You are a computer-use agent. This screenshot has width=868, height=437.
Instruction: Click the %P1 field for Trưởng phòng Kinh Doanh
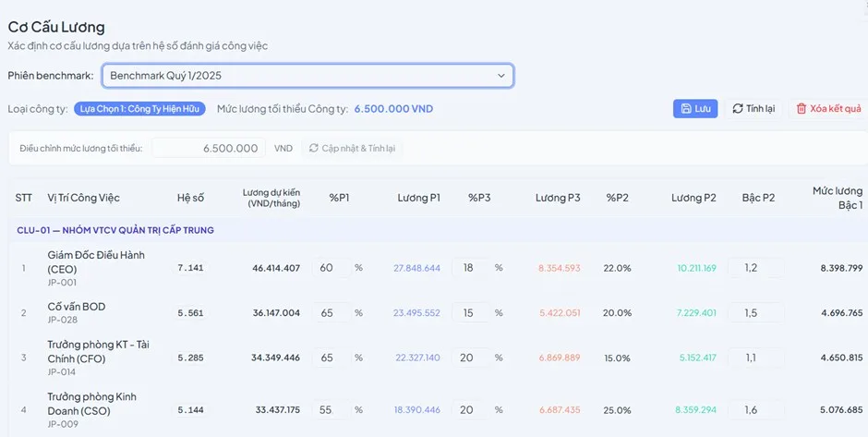tap(331, 410)
